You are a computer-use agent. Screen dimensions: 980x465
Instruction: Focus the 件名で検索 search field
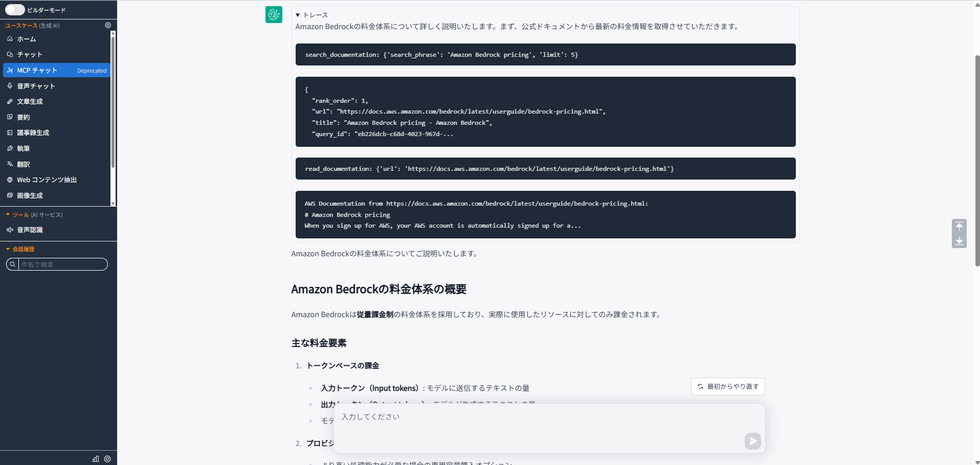point(62,264)
